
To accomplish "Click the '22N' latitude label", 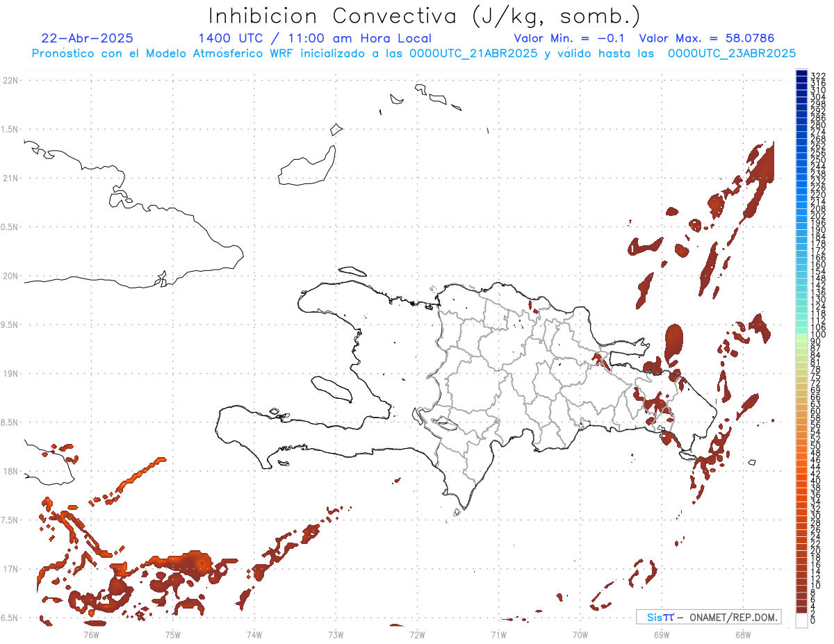I will pos(11,81).
